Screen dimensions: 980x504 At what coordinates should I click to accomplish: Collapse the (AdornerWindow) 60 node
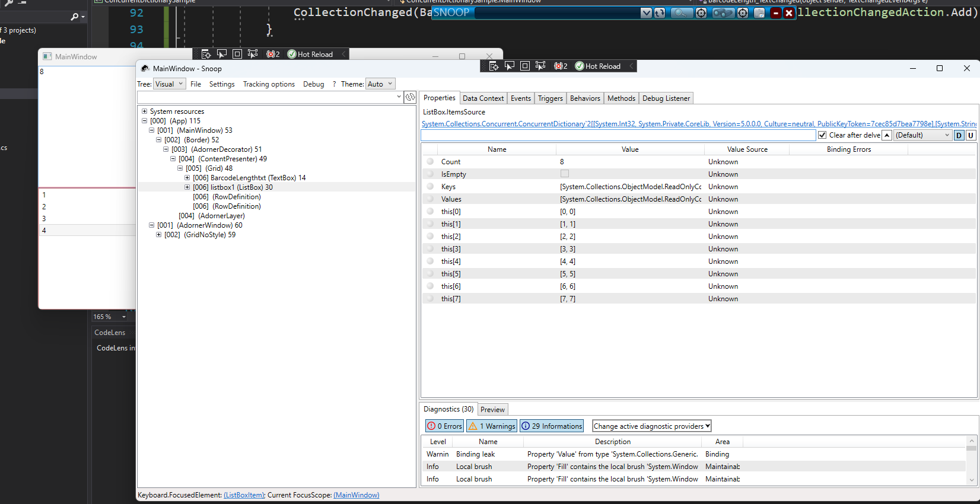(151, 225)
